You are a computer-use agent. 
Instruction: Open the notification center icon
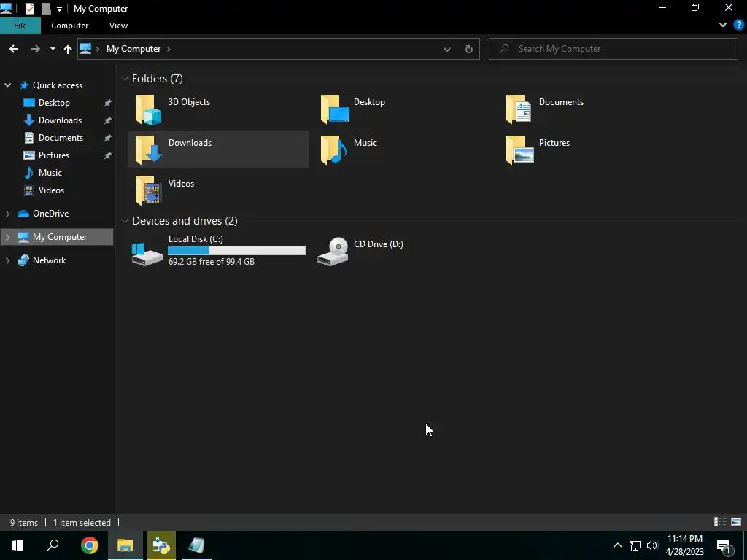[x=724, y=545]
